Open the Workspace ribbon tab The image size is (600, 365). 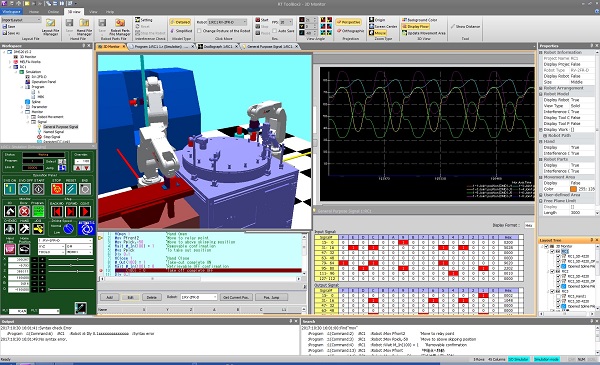pos(11,11)
